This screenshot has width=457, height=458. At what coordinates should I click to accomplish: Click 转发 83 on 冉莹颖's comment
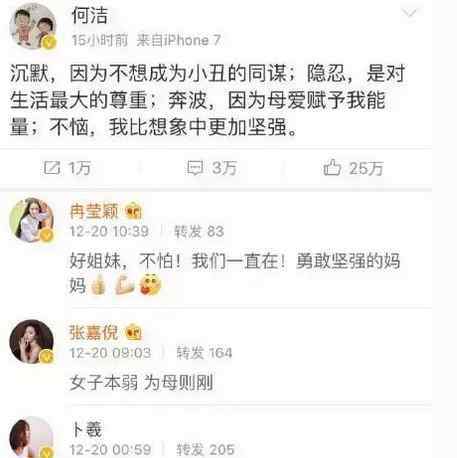[199, 231]
